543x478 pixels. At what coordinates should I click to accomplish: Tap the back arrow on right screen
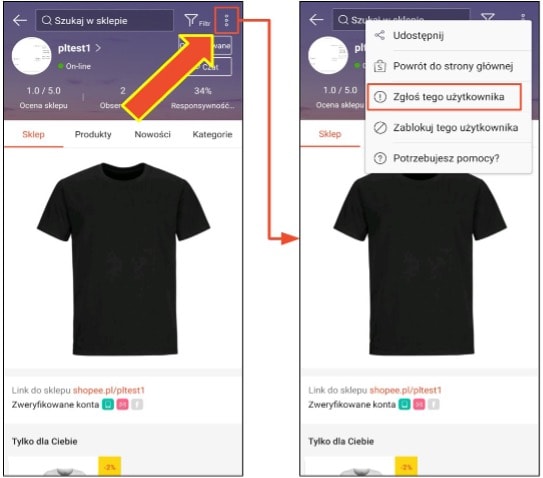click(x=316, y=20)
